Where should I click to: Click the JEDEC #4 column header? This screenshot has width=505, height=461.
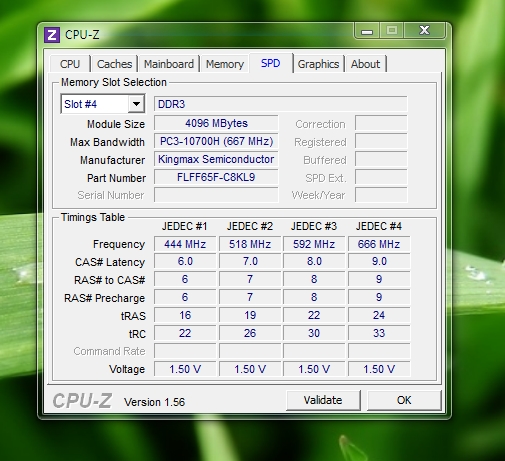coord(379,226)
